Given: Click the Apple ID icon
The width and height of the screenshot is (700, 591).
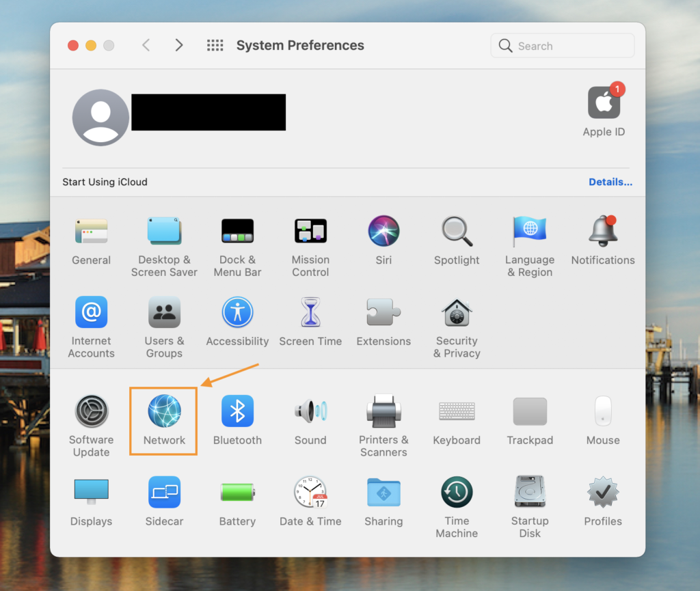Looking at the screenshot, I should pos(604,103).
